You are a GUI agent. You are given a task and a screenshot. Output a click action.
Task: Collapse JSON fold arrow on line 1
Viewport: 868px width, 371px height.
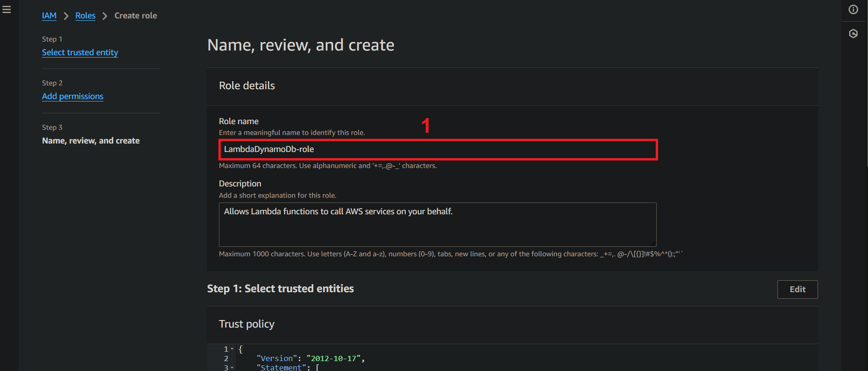click(x=232, y=349)
